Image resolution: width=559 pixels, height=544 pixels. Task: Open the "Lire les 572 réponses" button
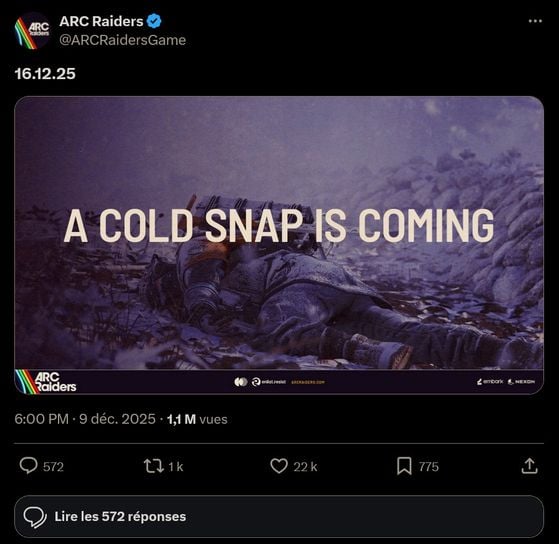pyautogui.click(x=279, y=517)
